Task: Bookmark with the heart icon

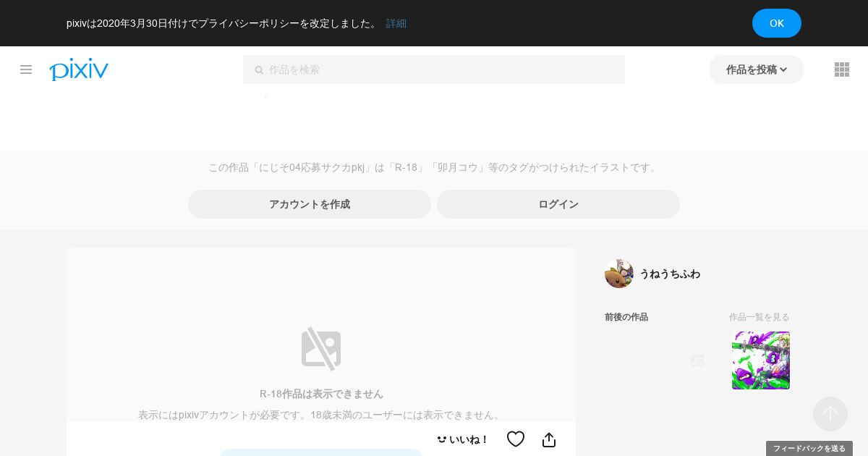Action: [x=516, y=439]
